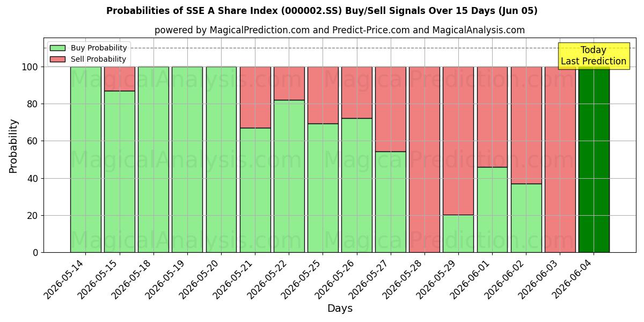Click the red sell segment for 2026-05-21
644x322 pixels.
coord(255,97)
